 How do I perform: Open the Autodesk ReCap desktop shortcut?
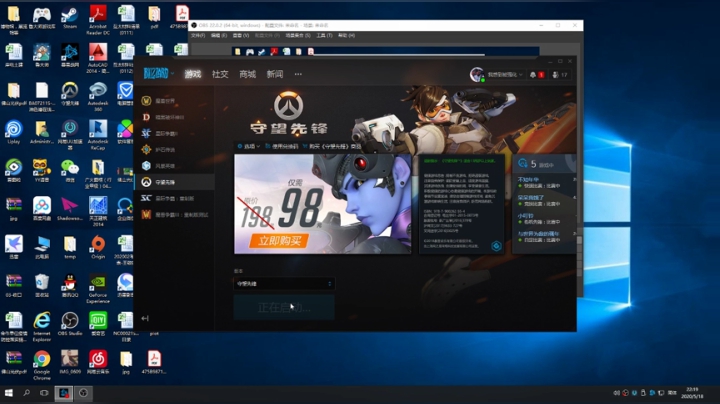click(98, 135)
